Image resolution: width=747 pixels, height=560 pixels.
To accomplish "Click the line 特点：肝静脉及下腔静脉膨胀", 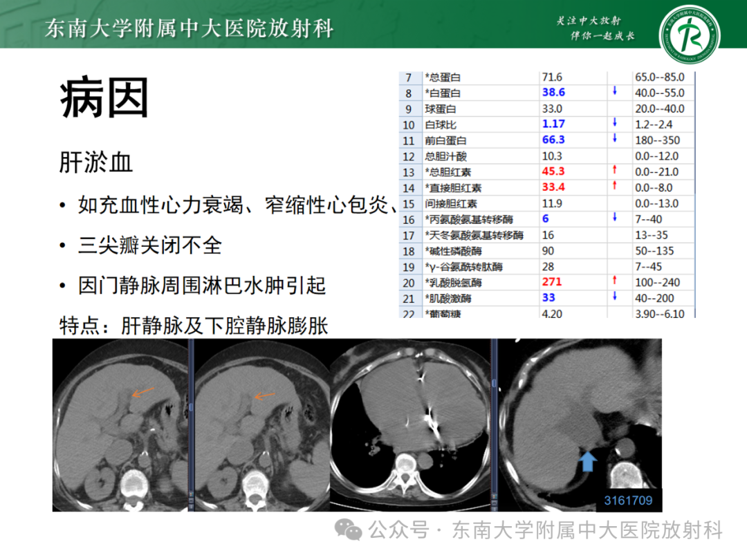I will (194, 326).
